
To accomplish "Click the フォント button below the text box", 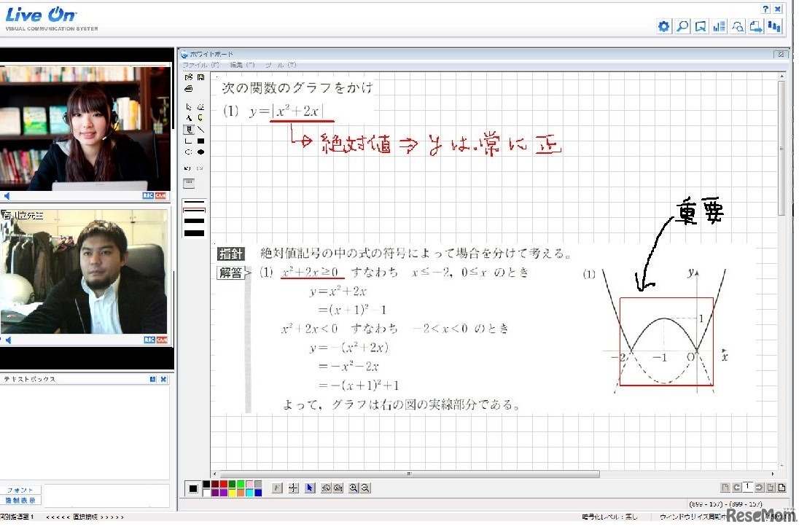I will [20, 490].
